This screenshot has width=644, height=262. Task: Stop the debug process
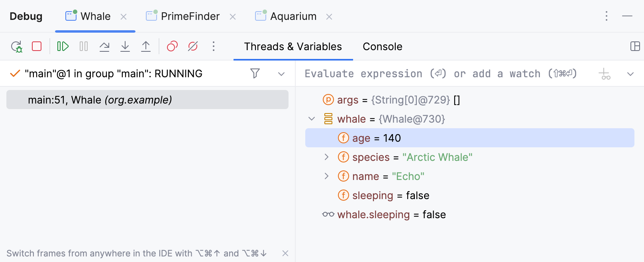37,47
